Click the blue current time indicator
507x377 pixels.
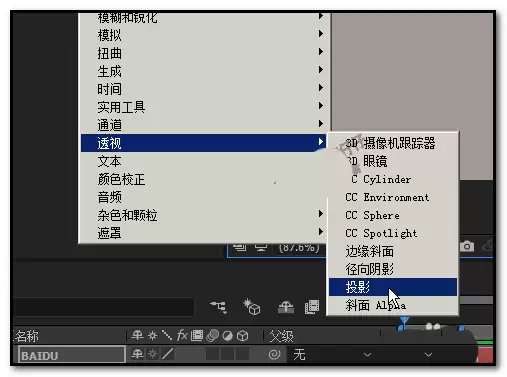(x=404, y=323)
